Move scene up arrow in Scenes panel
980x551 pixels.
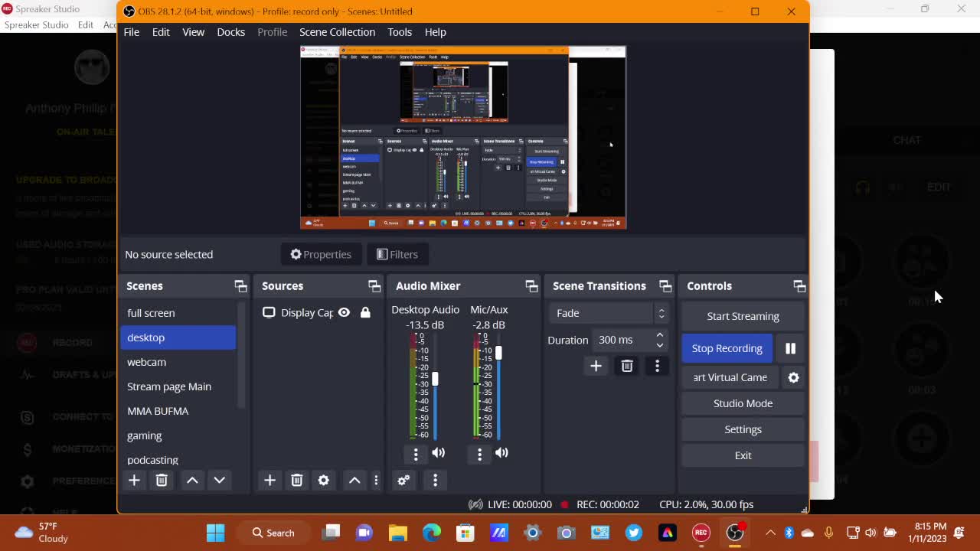[192, 480]
